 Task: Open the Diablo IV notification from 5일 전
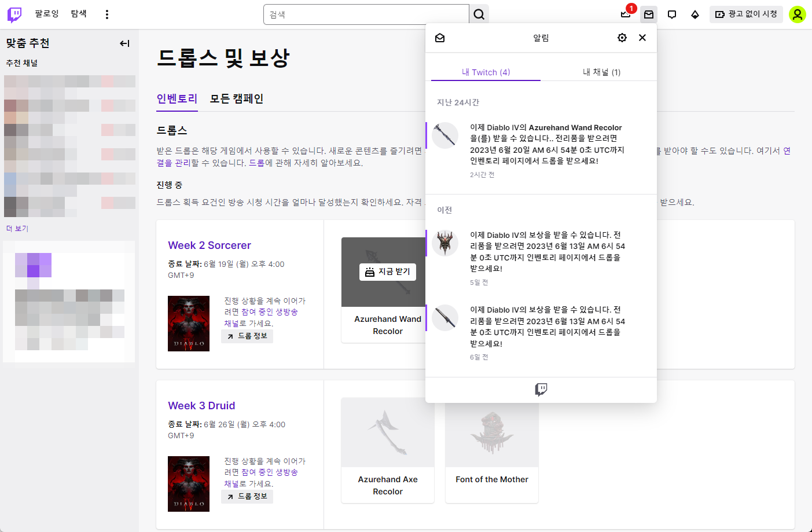(541, 258)
